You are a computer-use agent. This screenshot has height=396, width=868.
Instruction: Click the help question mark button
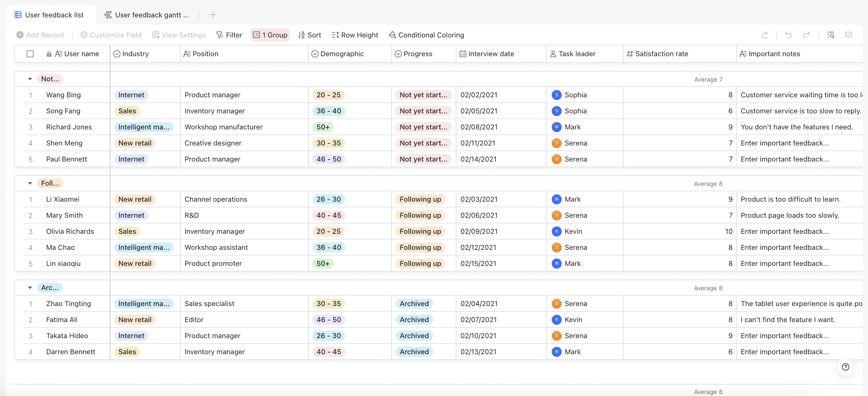[x=845, y=367]
